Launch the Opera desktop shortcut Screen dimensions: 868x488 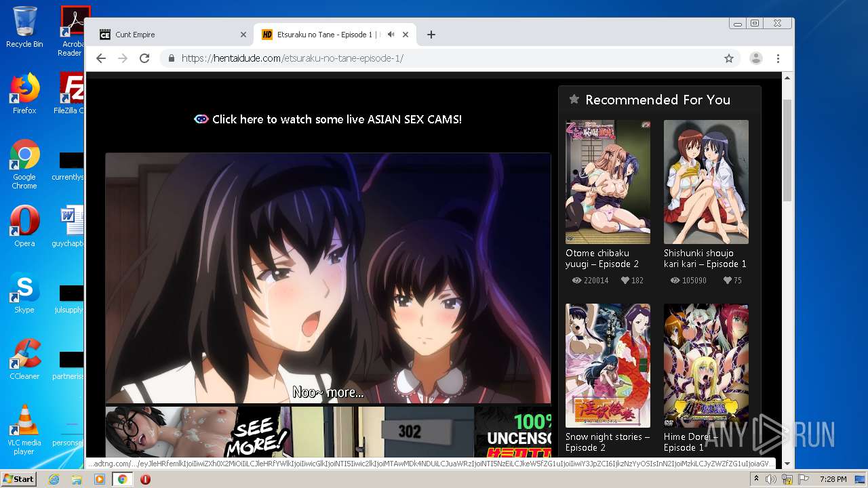24,226
